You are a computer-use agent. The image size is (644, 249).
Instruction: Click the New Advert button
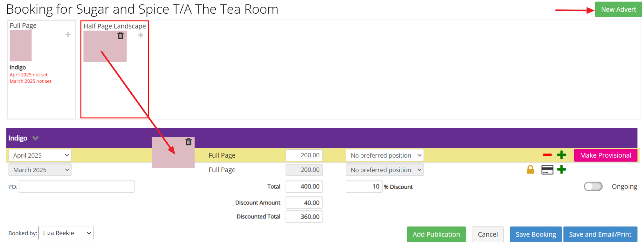pyautogui.click(x=618, y=10)
